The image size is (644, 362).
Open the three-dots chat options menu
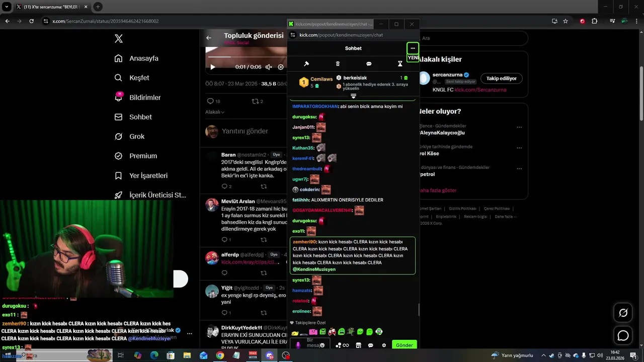pyautogui.click(x=413, y=48)
